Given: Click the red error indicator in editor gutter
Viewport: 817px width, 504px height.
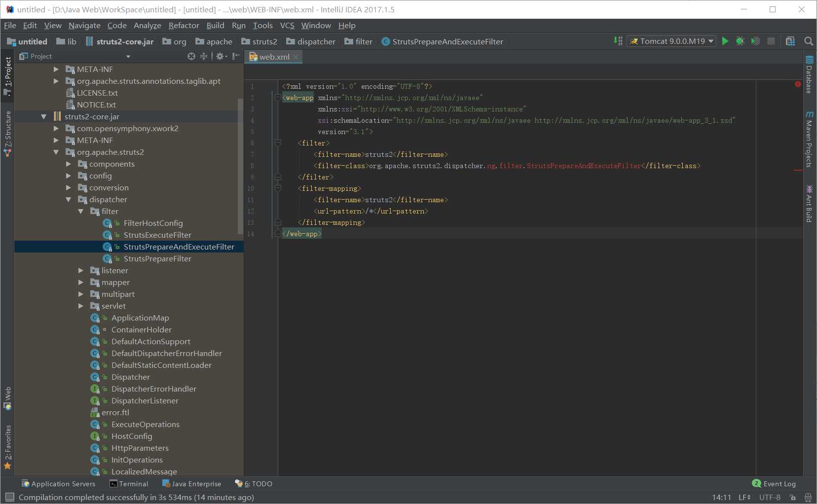Looking at the screenshot, I should 798,84.
